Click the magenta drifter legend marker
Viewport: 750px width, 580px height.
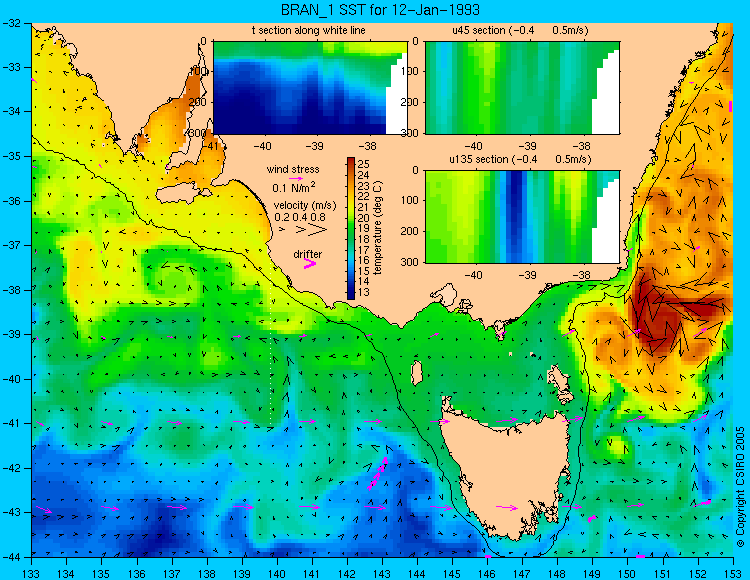click(310, 263)
